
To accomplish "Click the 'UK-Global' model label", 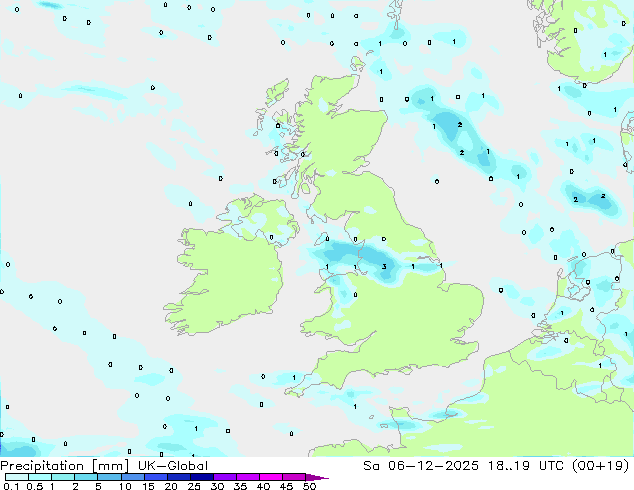I will (x=173, y=466).
